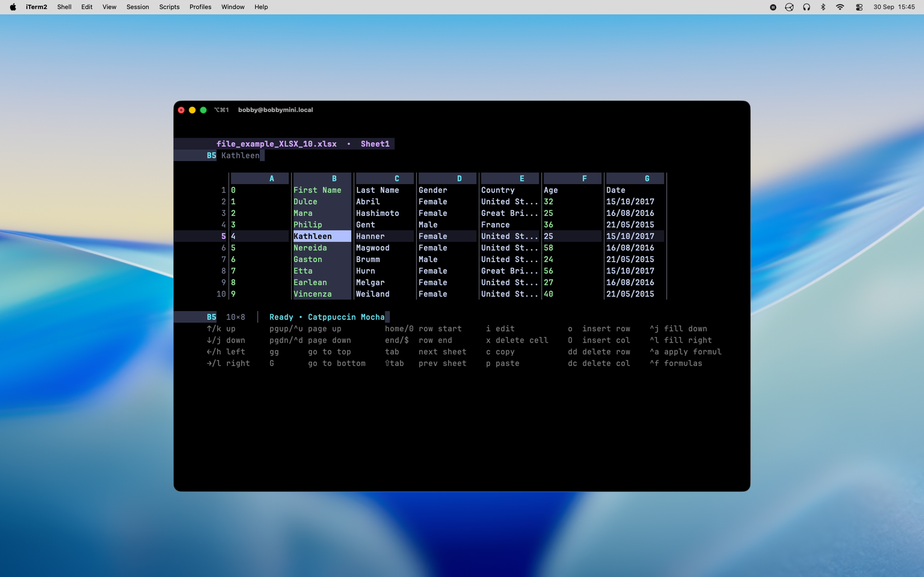Open the Profiles menu
924x577 pixels.
click(x=200, y=7)
